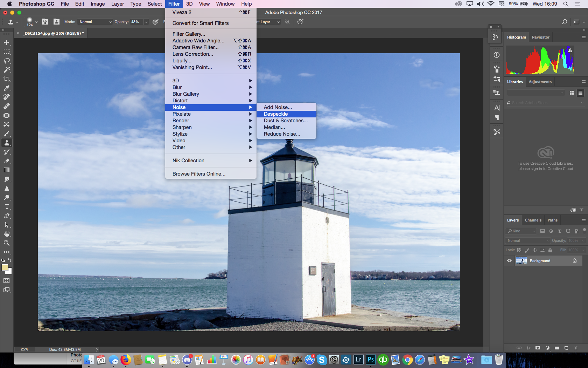Open the Libraries selection dropdown
Image resolution: width=588 pixels, height=368 pixels.
(536, 93)
